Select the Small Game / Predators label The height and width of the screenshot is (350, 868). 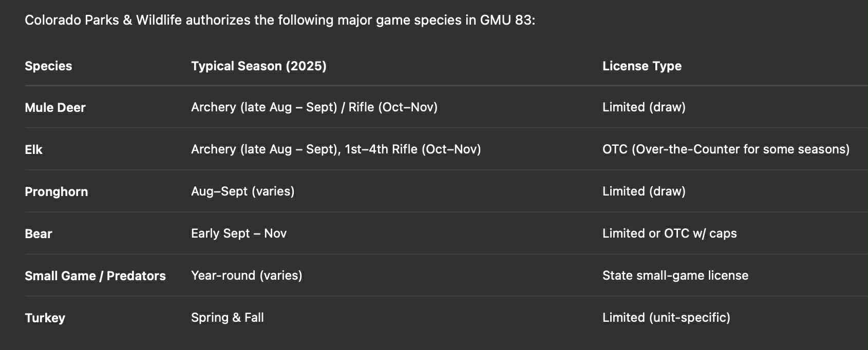pos(95,276)
